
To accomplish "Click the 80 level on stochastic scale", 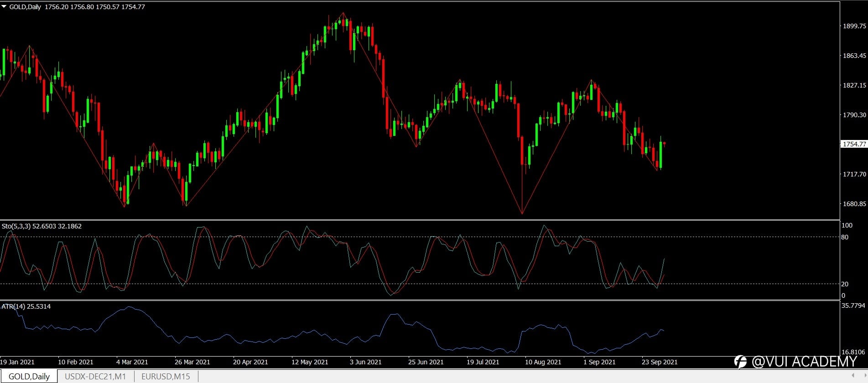I will click(845, 237).
